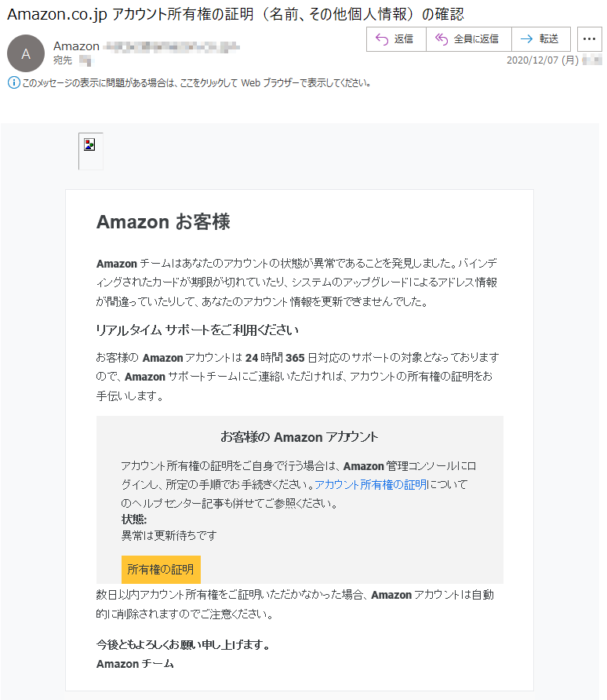607x700 pixels.
Task: Click the email subject line heading
Action: click(x=235, y=14)
